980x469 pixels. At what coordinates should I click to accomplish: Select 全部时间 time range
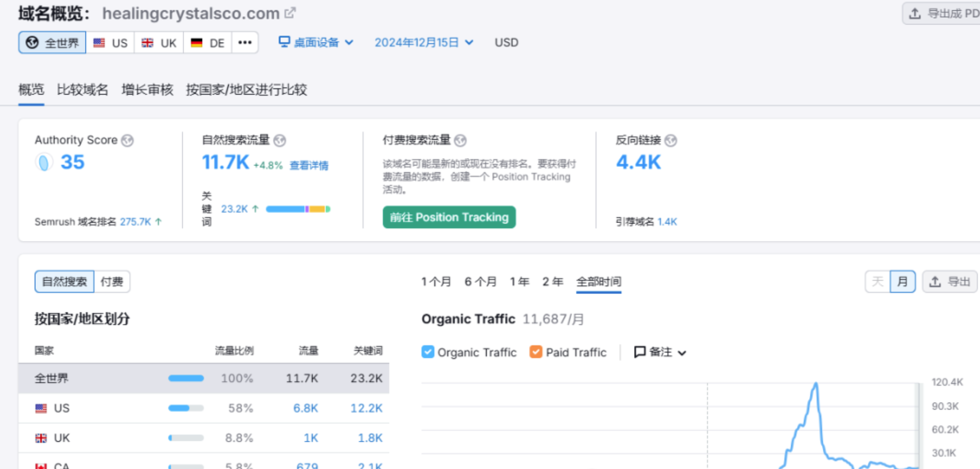(x=599, y=282)
